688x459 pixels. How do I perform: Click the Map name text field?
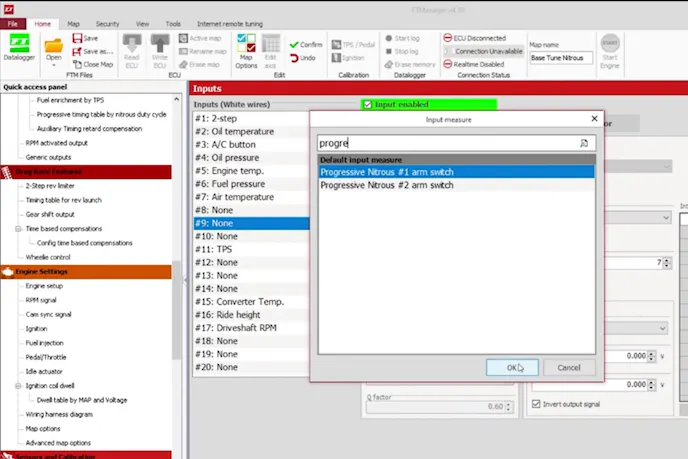(x=560, y=58)
